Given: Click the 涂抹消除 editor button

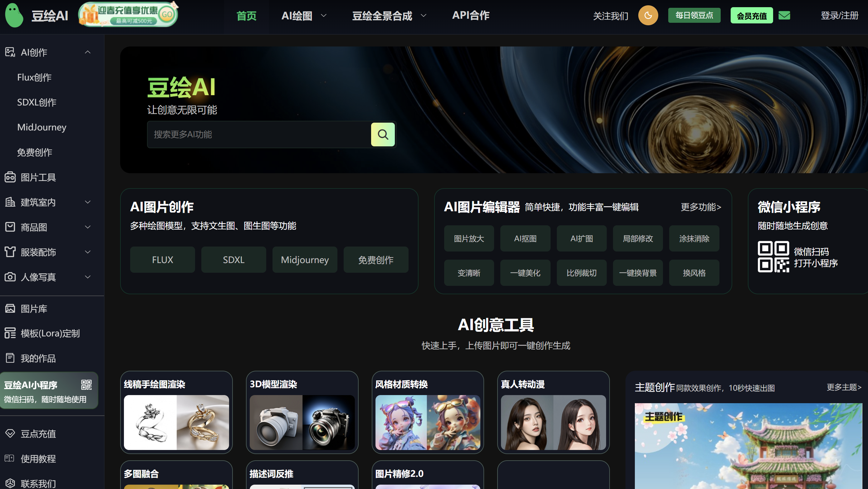Looking at the screenshot, I should [694, 238].
